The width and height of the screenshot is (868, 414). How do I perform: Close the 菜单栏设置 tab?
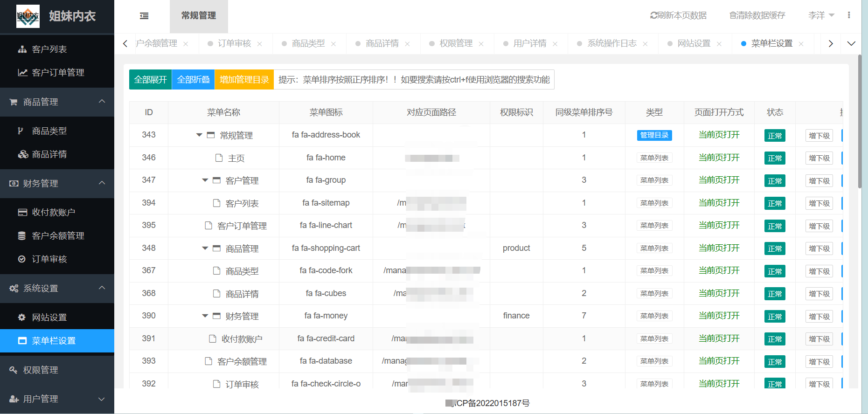[801, 44]
